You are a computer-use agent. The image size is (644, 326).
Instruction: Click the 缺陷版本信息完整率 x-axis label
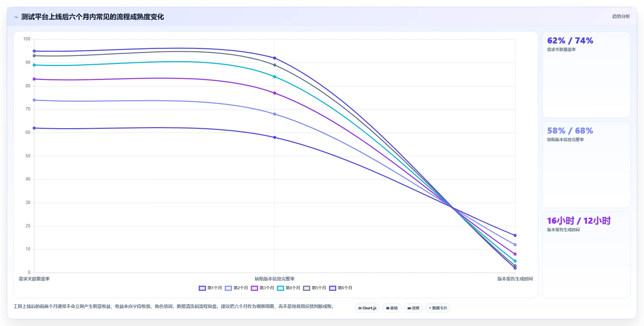275,279
